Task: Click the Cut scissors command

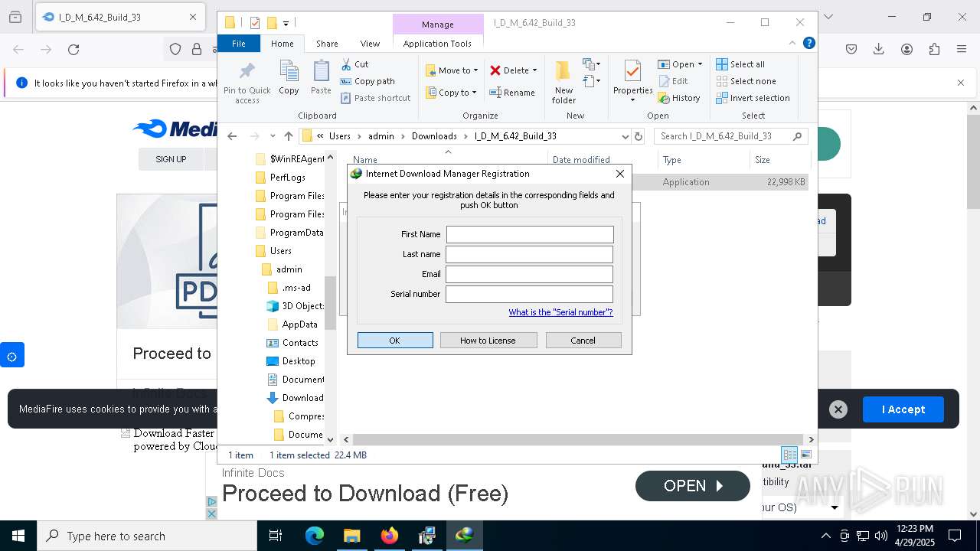Action: coord(354,64)
